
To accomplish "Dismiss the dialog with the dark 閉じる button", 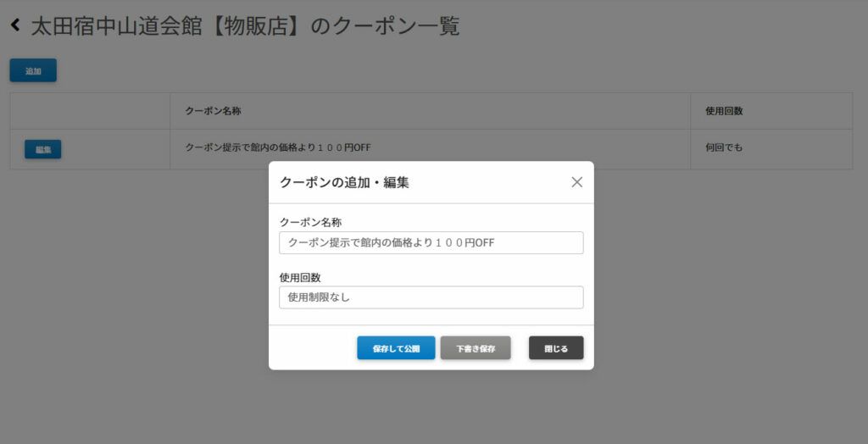I will 556,348.
